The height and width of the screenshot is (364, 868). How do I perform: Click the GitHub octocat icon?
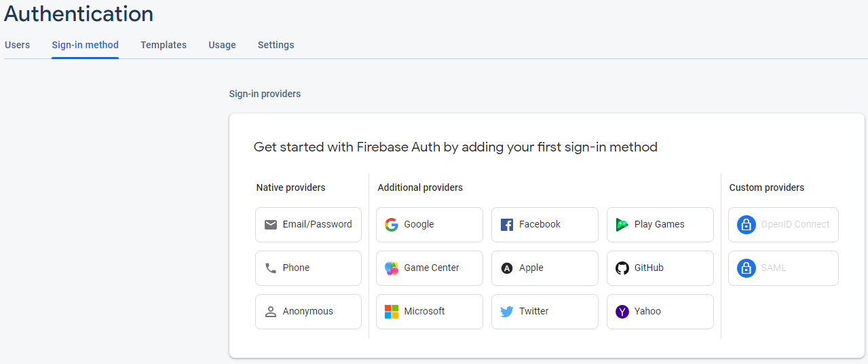pyautogui.click(x=622, y=268)
